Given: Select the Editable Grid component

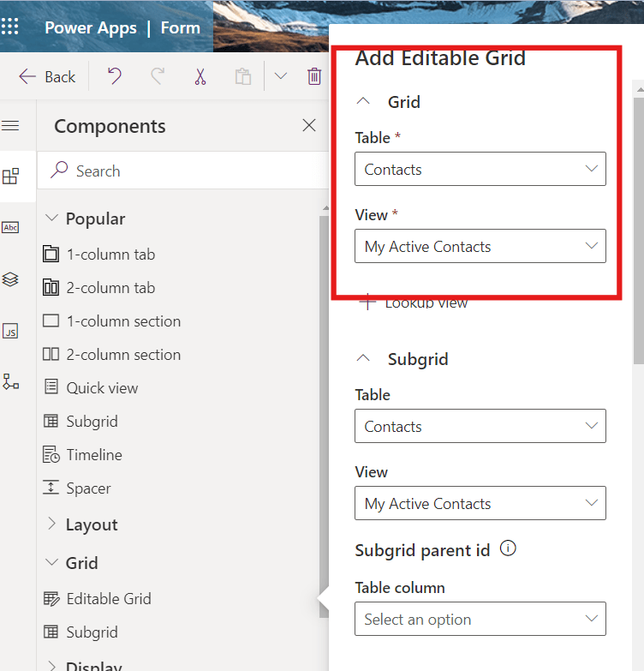Looking at the screenshot, I should click(108, 599).
